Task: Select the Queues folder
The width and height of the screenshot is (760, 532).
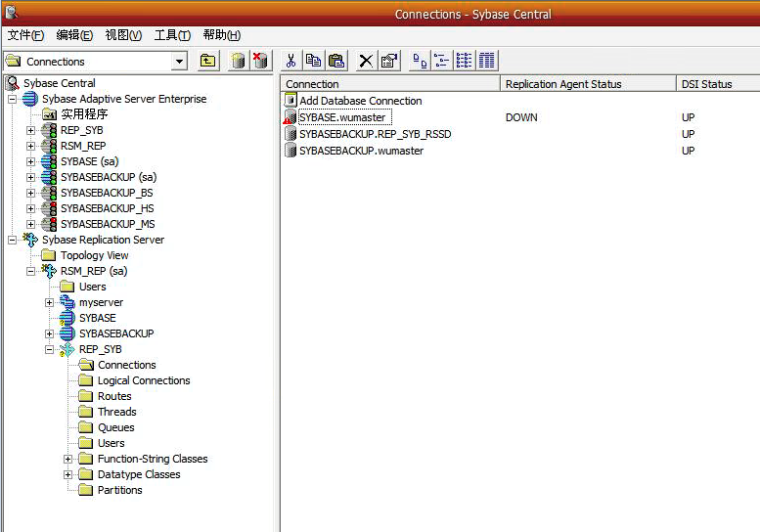Action: [x=115, y=427]
